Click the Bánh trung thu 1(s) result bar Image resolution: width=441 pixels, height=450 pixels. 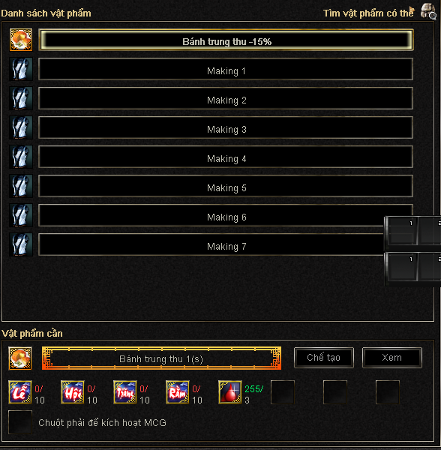point(161,358)
